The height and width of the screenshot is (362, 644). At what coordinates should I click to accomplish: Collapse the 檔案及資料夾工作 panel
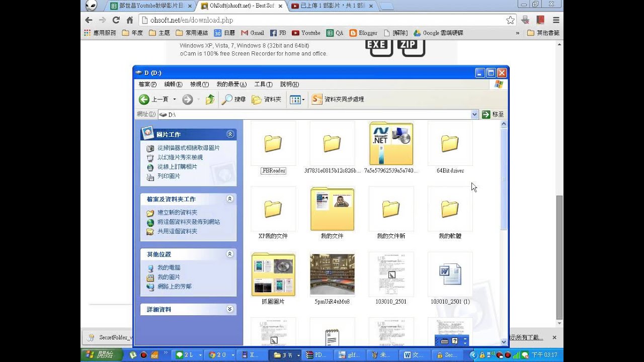pyautogui.click(x=230, y=199)
